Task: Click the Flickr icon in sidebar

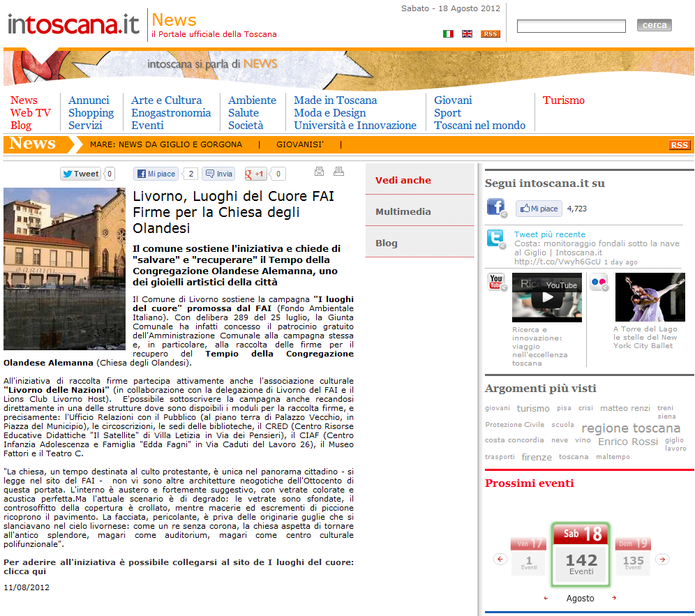Action: tap(599, 283)
